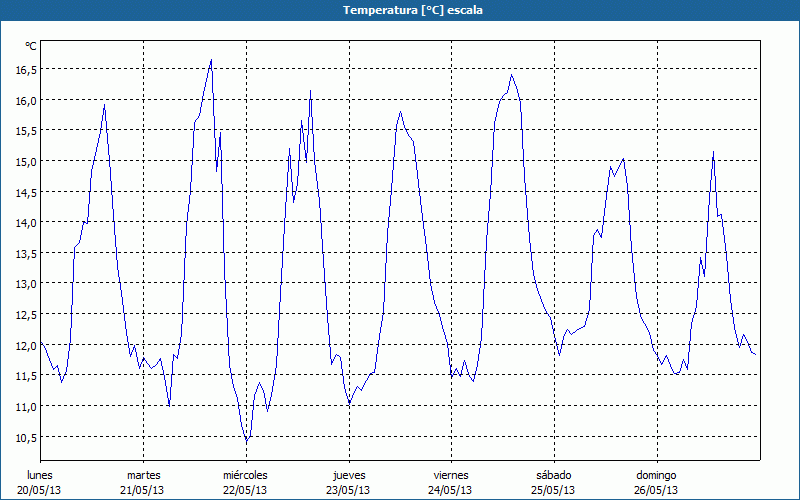The height and width of the screenshot is (500, 800).
Task: Click the curve's lowest point below 10,5
Action: (x=247, y=441)
